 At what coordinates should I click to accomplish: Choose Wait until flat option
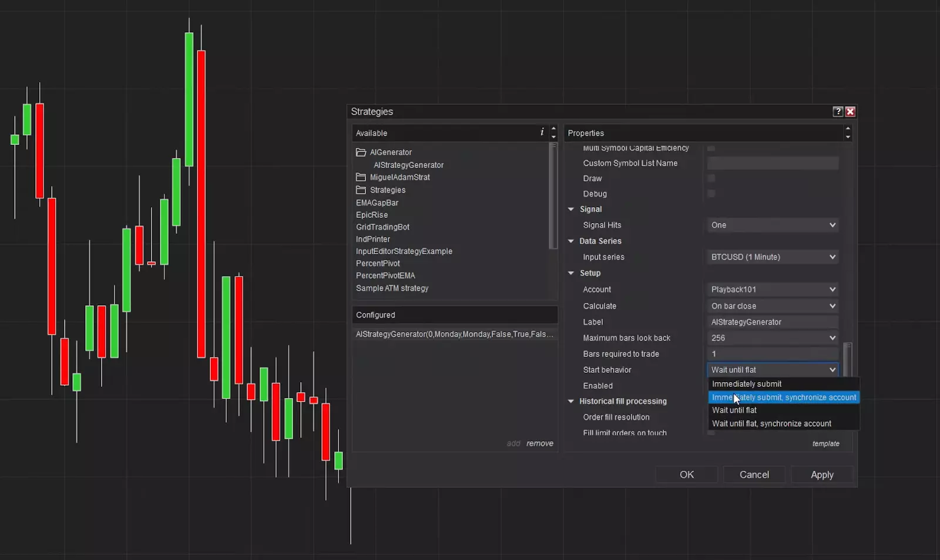[x=784, y=410]
